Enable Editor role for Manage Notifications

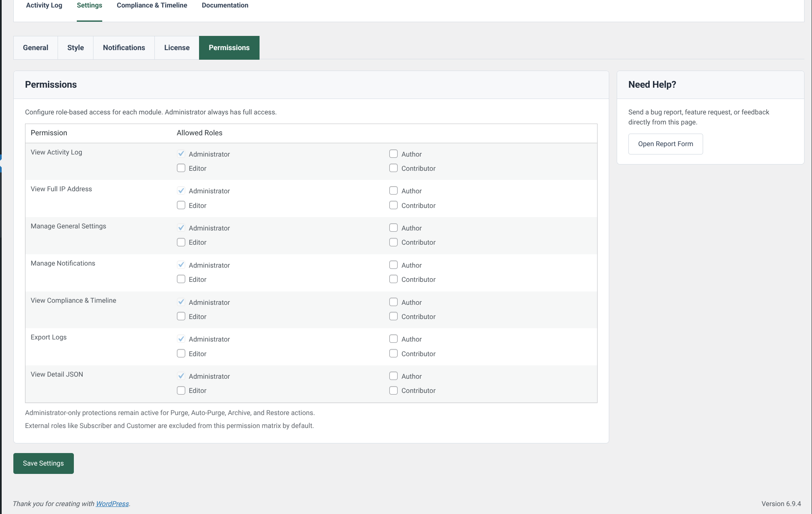pos(181,279)
